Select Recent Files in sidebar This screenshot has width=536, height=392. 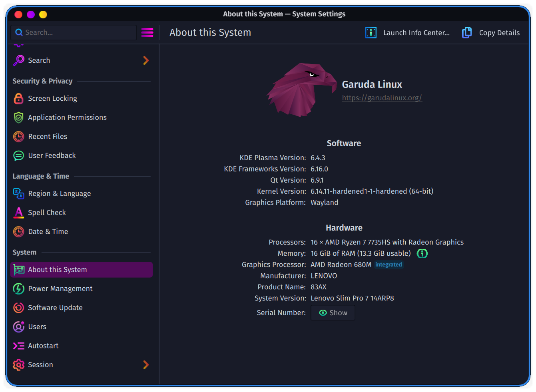[x=82, y=137]
